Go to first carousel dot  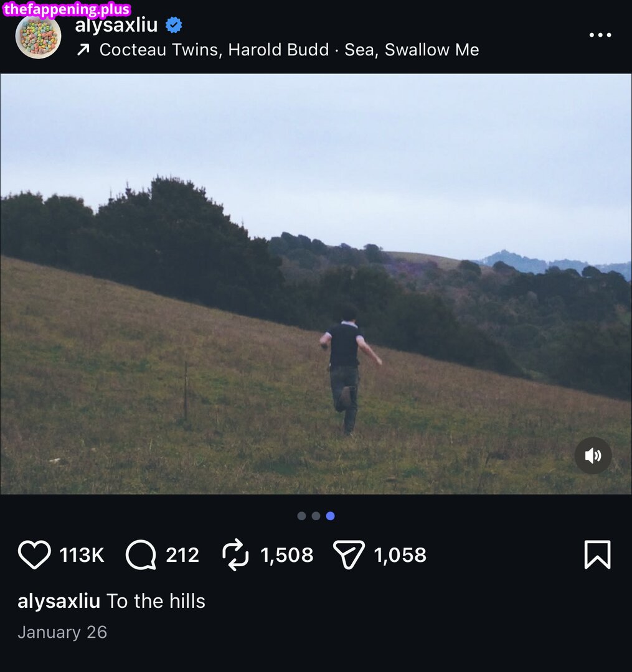[301, 516]
